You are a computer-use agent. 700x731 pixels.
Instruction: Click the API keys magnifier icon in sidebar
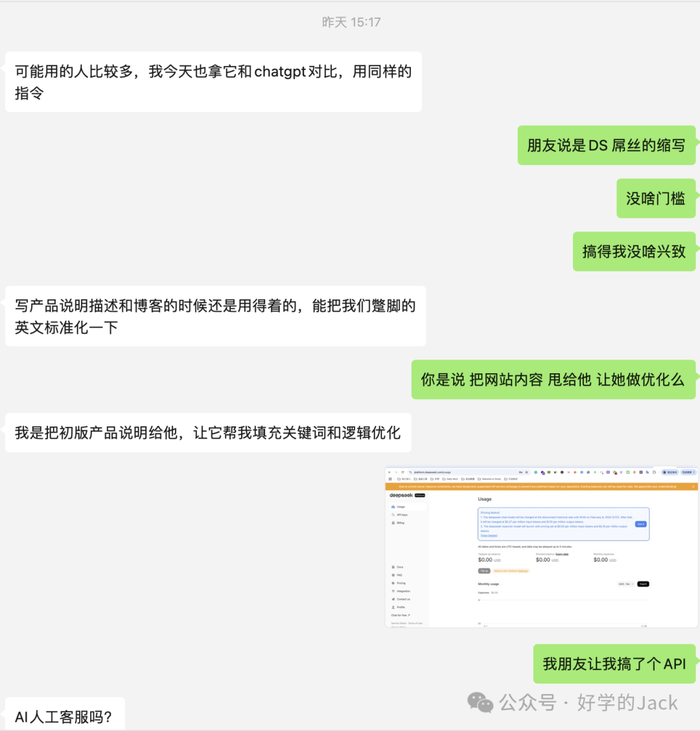393,515
